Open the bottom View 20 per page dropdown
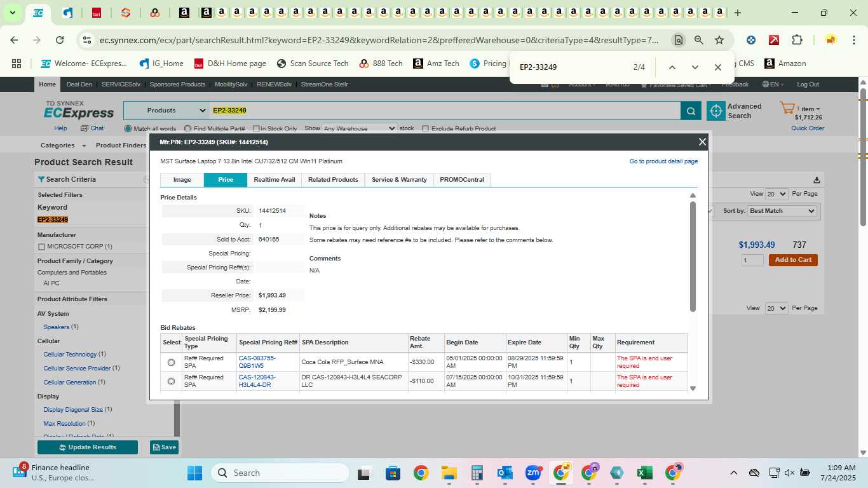Viewport: 868px width, 488px height. 776,308
